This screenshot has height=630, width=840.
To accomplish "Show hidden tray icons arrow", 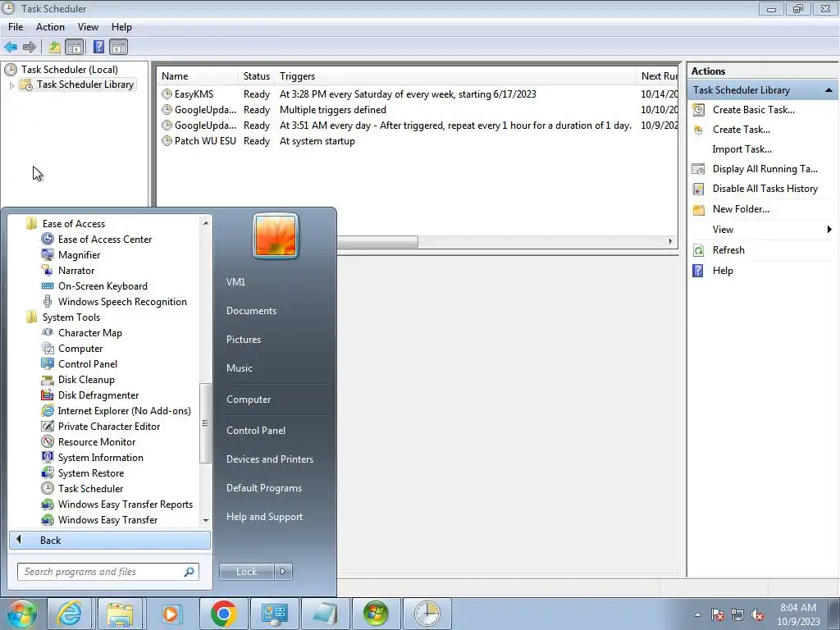I will coord(697,614).
